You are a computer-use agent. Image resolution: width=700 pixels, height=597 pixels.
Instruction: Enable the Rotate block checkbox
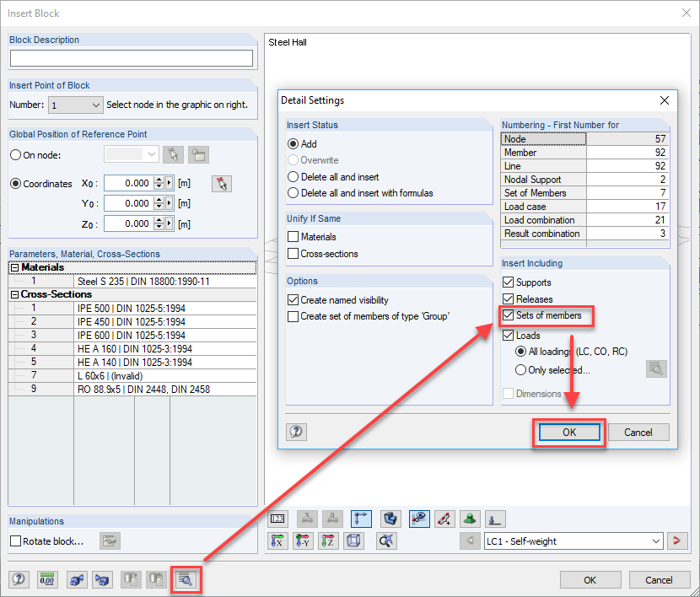(16, 541)
